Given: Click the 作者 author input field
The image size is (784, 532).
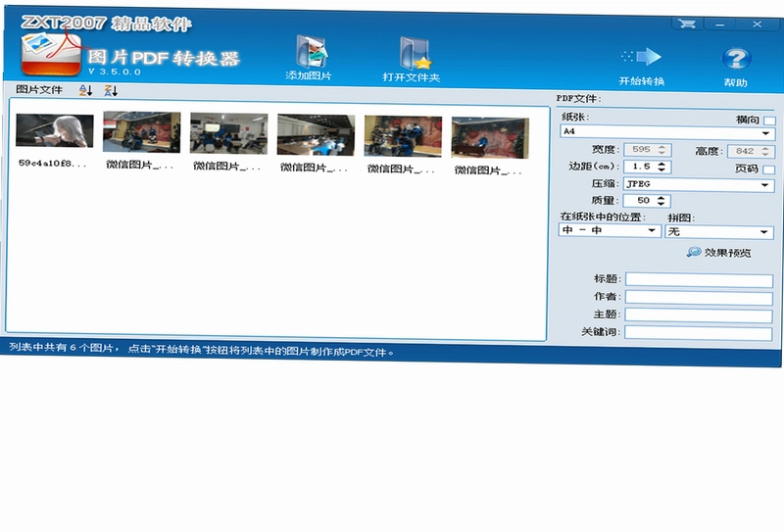Looking at the screenshot, I should click(699, 298).
